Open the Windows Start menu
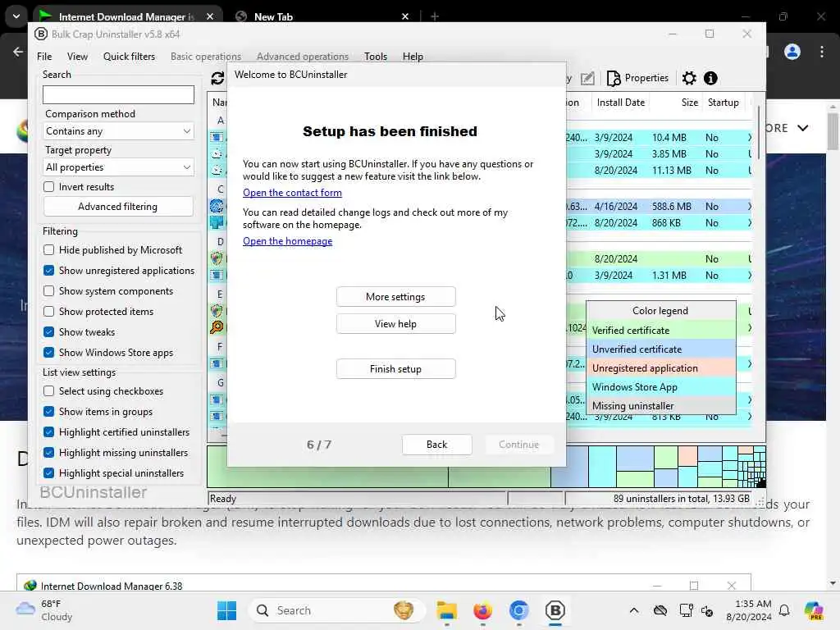The image size is (840, 630). (x=226, y=610)
